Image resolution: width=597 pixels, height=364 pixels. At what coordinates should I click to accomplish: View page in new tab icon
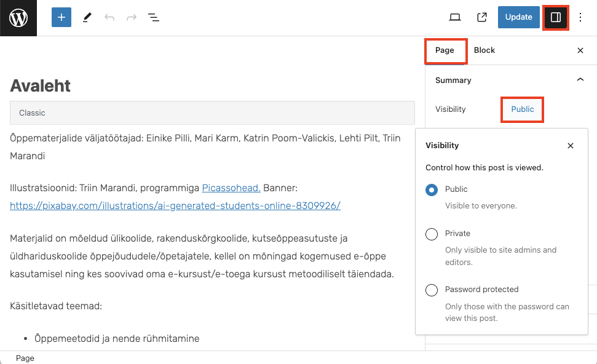click(482, 17)
